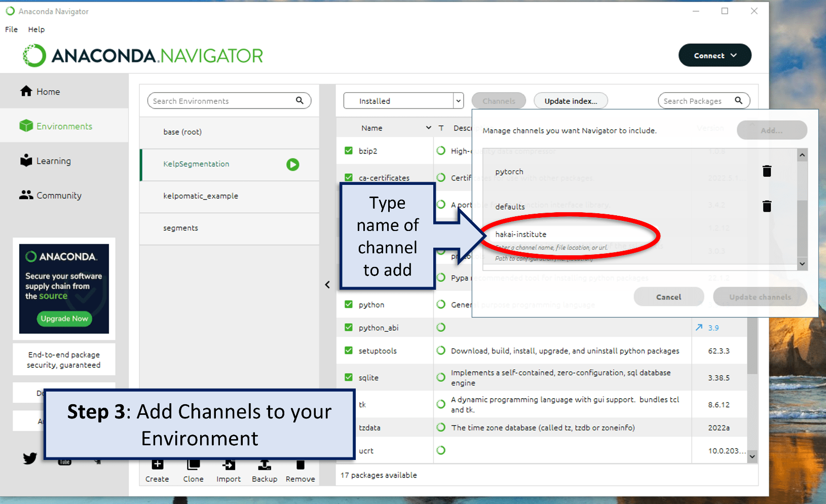This screenshot has height=504, width=826.
Task: Click the Backup environment icon
Action: (x=264, y=464)
